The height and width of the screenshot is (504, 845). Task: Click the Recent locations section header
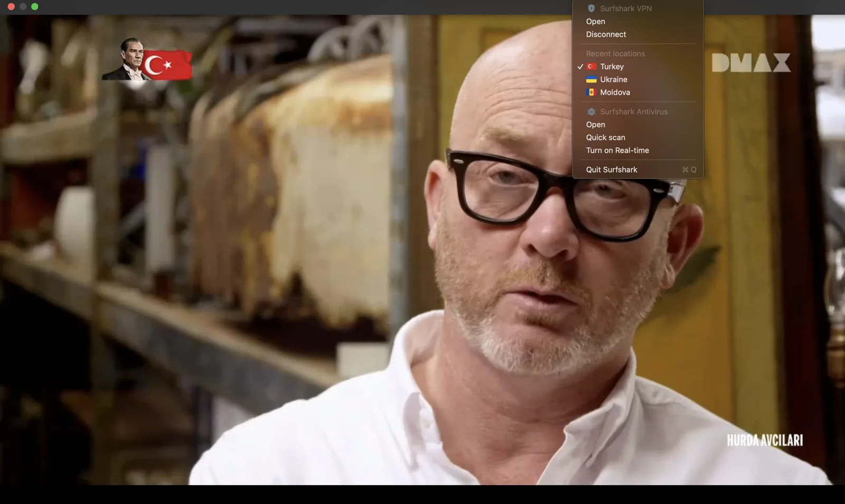pyautogui.click(x=615, y=54)
